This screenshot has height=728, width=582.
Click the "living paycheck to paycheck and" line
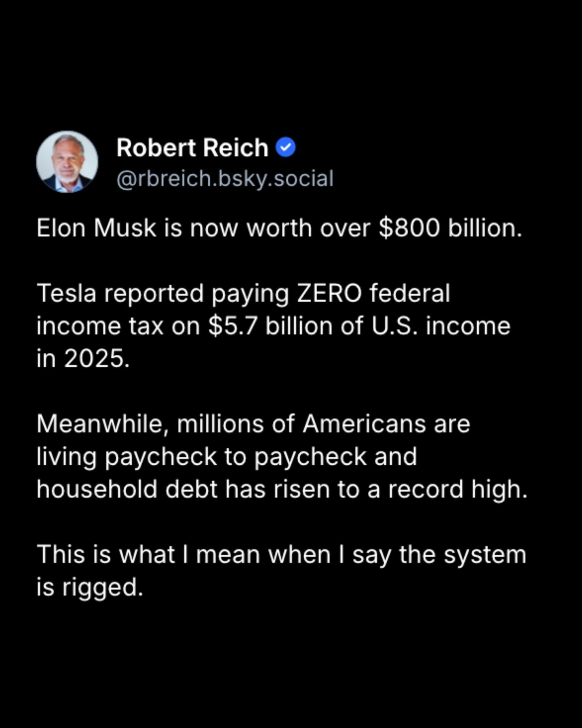(226, 457)
